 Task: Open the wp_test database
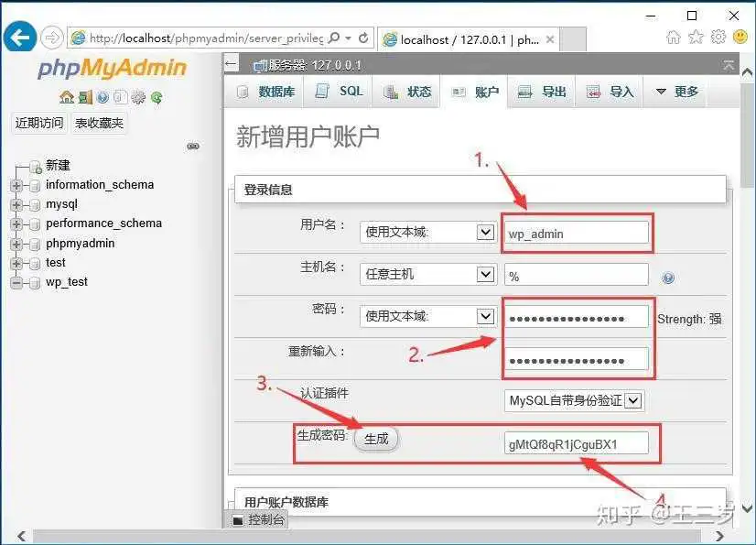[x=67, y=282]
